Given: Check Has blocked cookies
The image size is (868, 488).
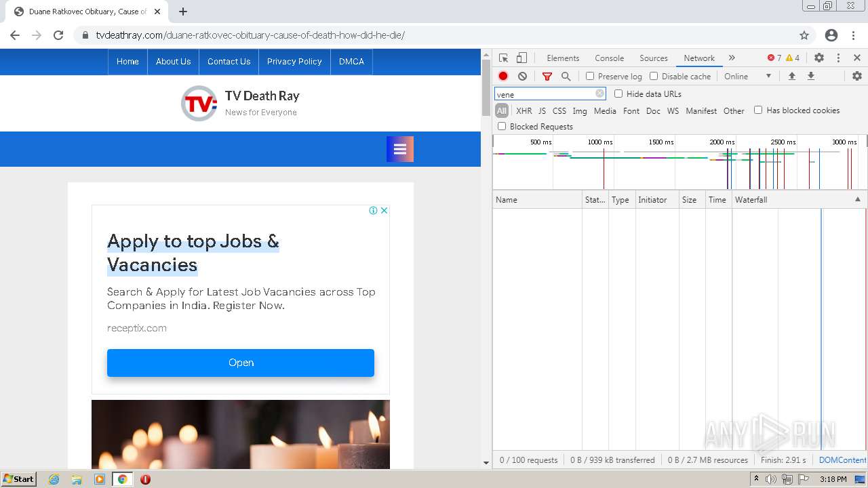Looking at the screenshot, I should tap(758, 110).
